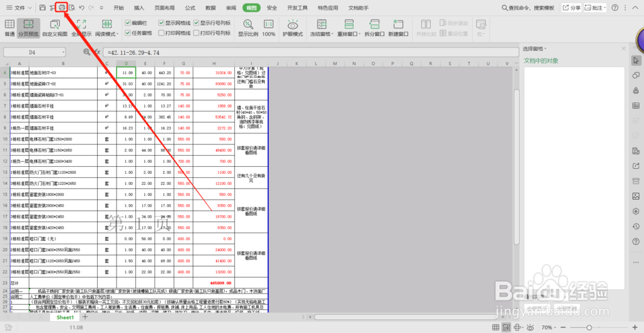Viewport: 644px width, 333px height.
Task: Open the 插入 tab
Action: pos(139,8)
